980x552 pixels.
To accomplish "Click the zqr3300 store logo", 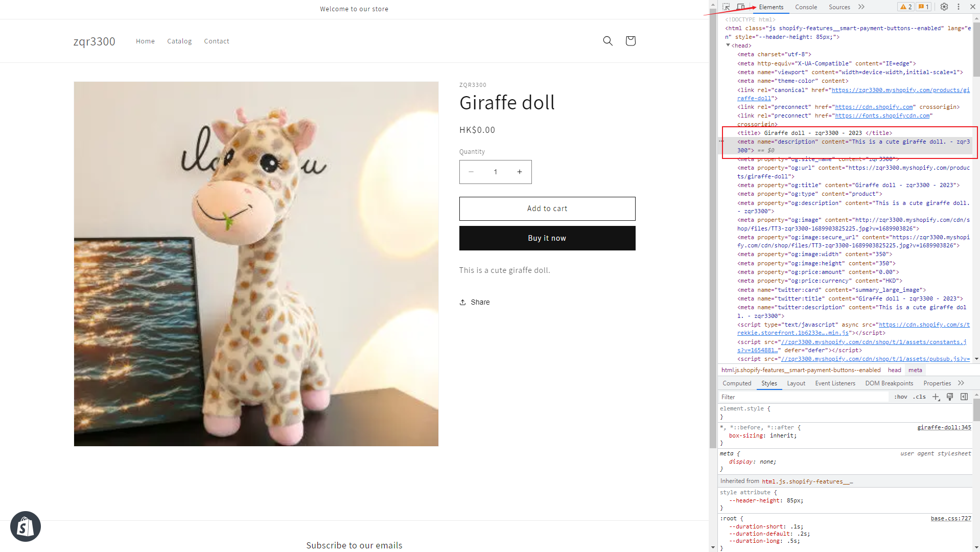I will click(x=95, y=41).
